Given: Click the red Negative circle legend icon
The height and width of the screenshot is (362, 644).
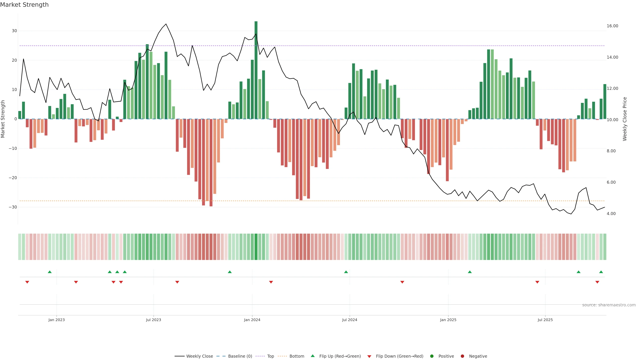Looking at the screenshot, I should (462, 356).
